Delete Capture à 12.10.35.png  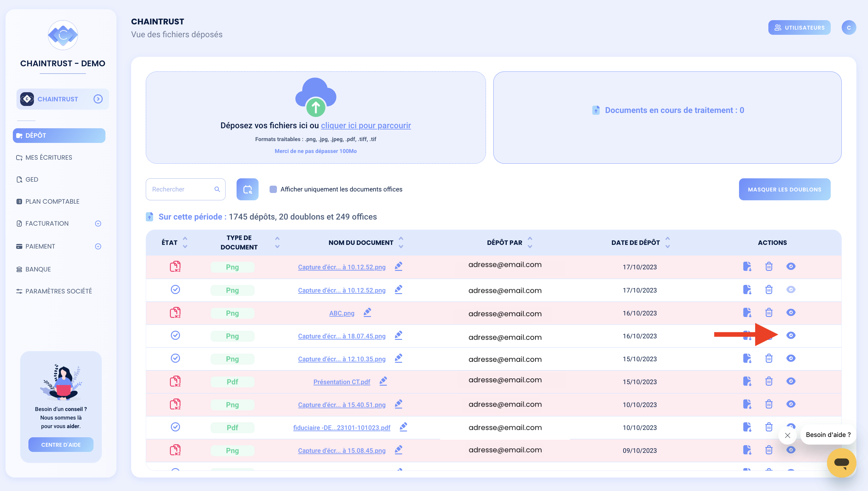click(769, 358)
